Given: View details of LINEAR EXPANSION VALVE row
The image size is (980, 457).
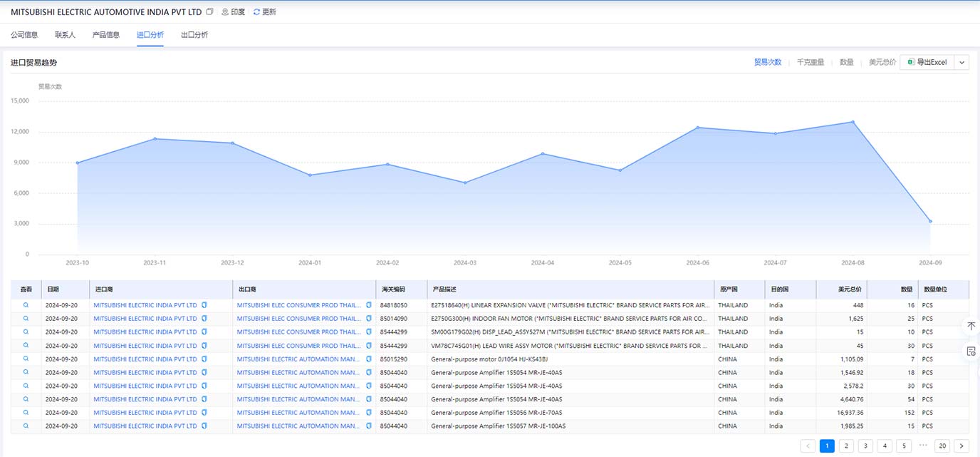Looking at the screenshot, I should 26,305.
